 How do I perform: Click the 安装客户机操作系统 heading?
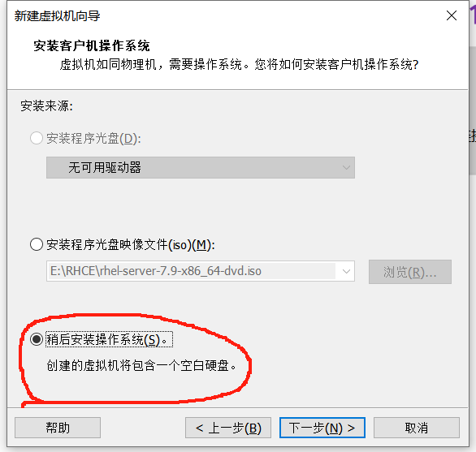(x=91, y=45)
